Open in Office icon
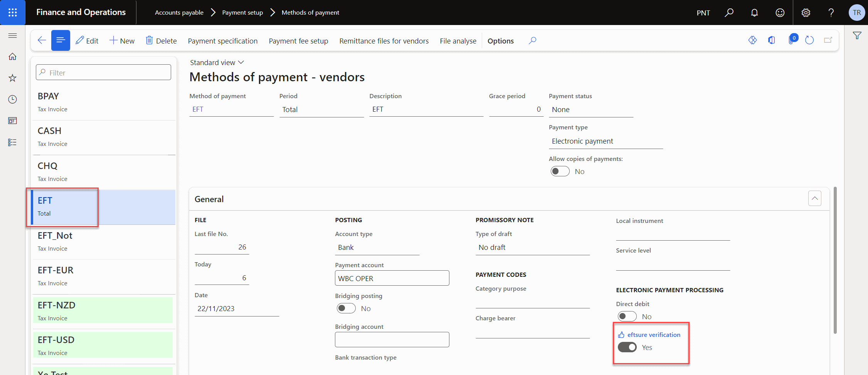 point(771,40)
